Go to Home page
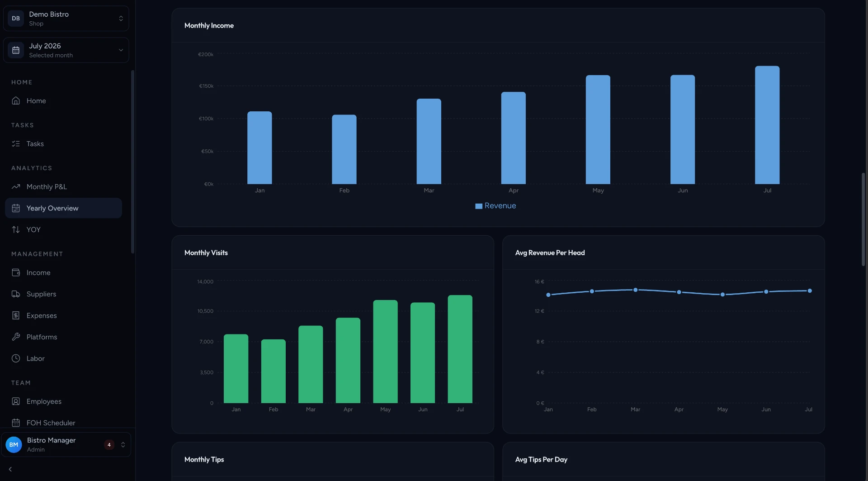The height and width of the screenshot is (481, 868). coord(63,100)
